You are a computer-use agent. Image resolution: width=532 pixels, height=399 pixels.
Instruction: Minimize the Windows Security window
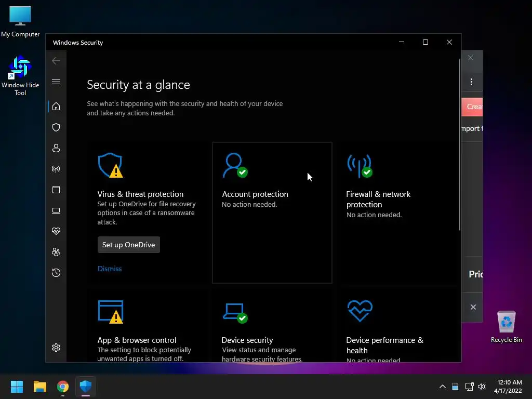[402, 42]
